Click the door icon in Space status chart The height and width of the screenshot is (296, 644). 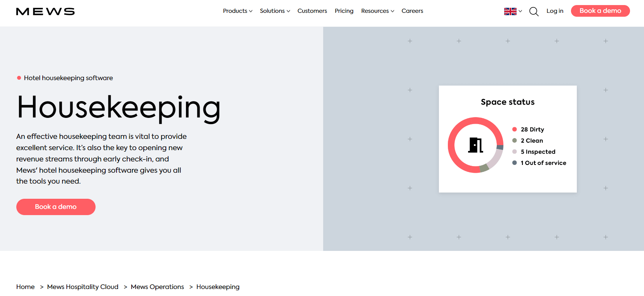click(475, 145)
